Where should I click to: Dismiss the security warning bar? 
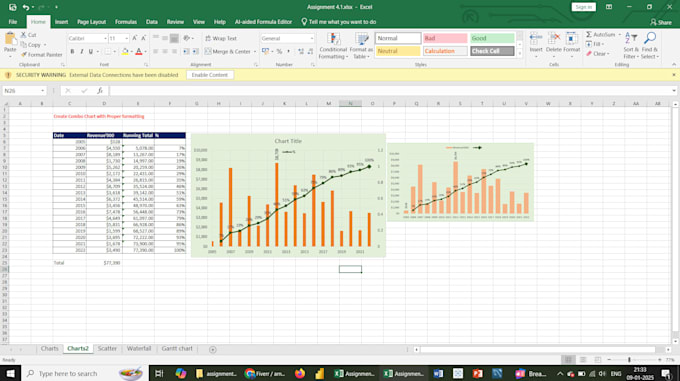click(x=673, y=75)
